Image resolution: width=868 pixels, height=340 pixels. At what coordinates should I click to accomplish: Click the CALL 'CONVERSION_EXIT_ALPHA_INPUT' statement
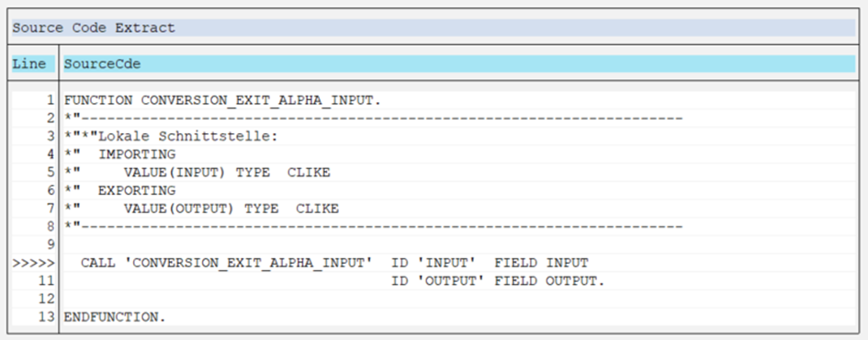coord(334,263)
